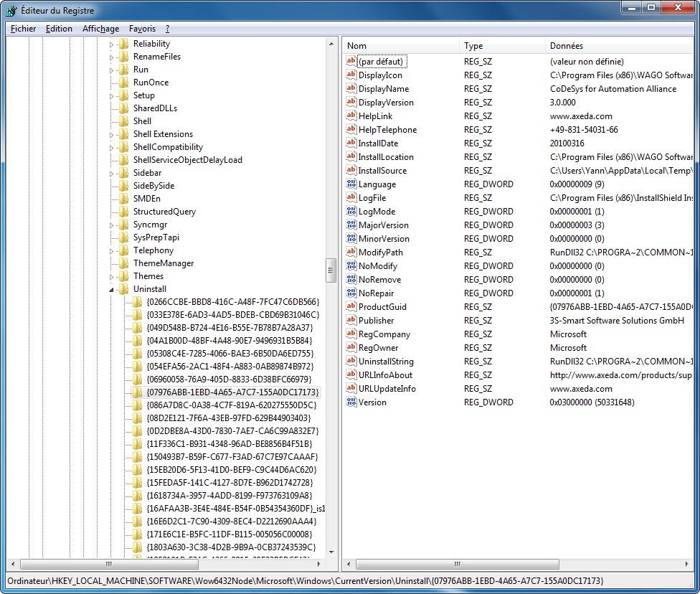Select the LogFile value name
This screenshot has width=700, height=594.
pos(372,198)
